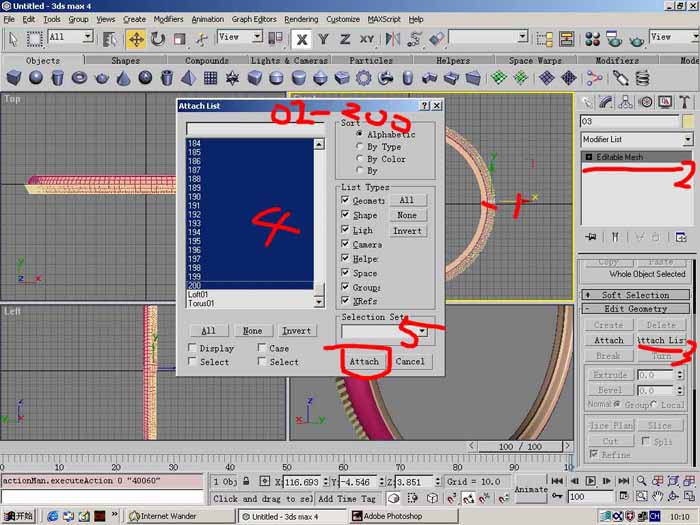Restrict transform to XY plane
Screen dimensions: 700x525
point(367,39)
